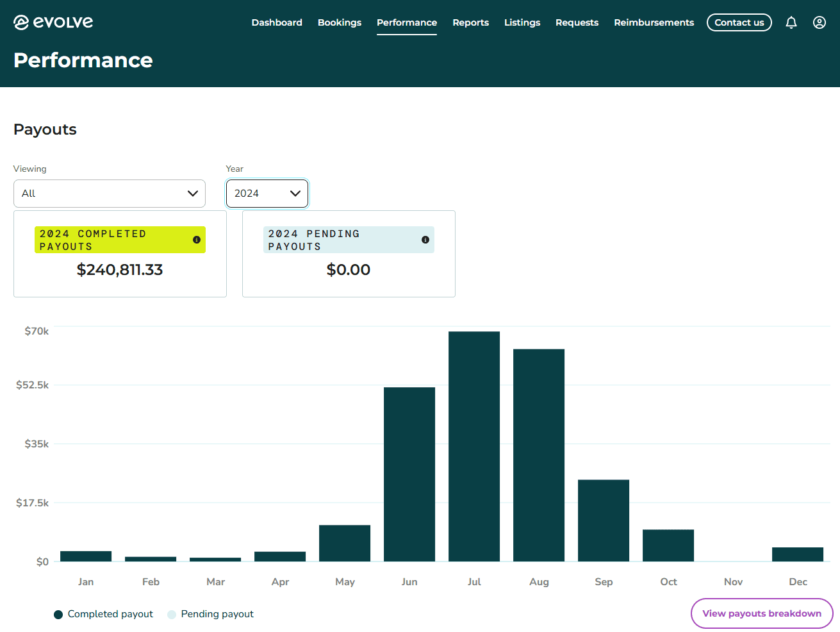The height and width of the screenshot is (632, 840).
Task: Open the user account profile icon
Action: 819,22
